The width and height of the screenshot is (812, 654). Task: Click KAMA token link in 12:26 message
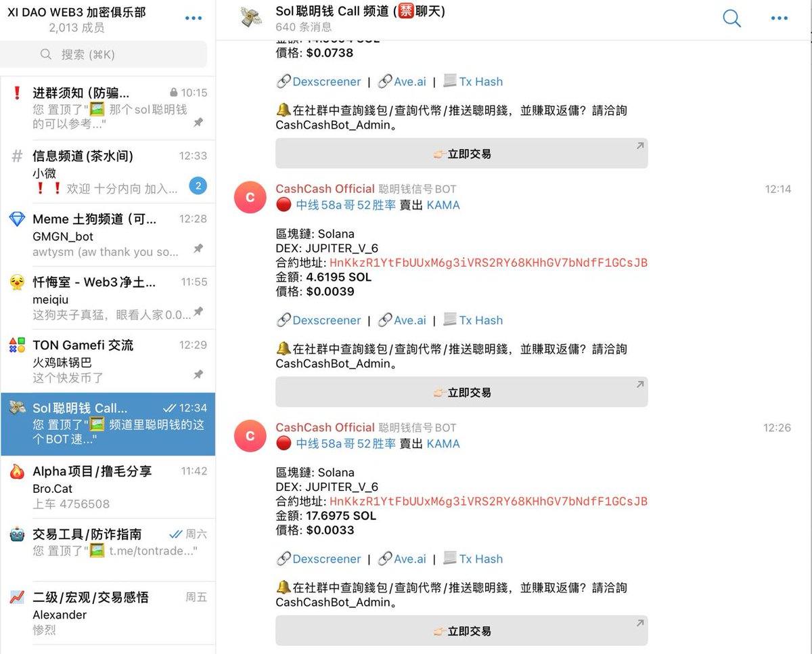click(x=443, y=443)
